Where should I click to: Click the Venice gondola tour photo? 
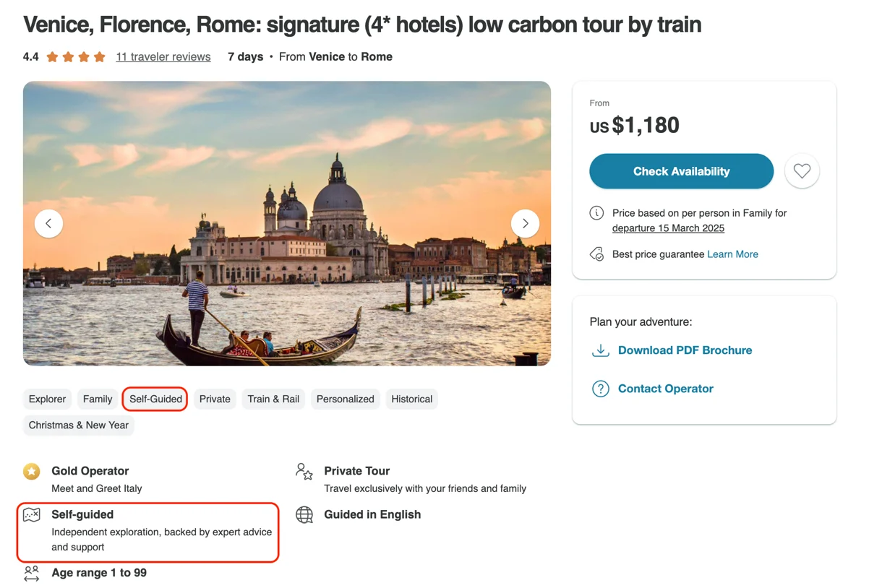pyautogui.click(x=287, y=223)
